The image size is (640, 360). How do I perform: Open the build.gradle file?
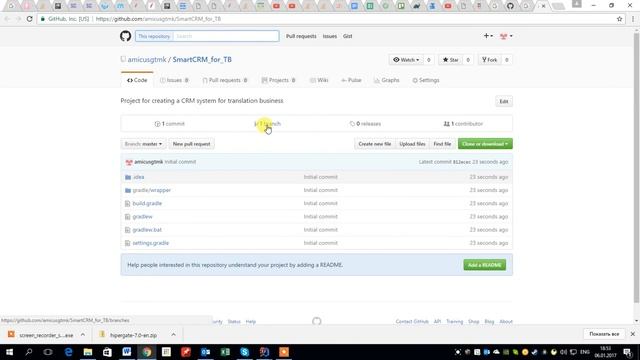pos(147,203)
